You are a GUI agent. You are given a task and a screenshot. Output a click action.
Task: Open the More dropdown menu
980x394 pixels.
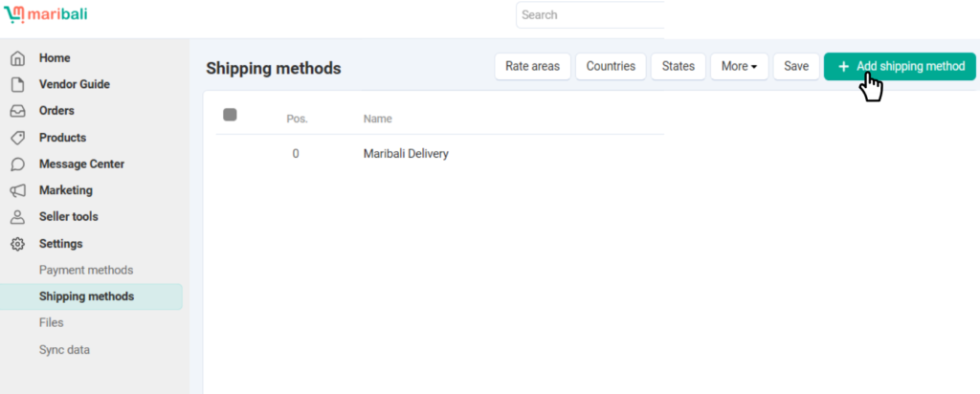[739, 67]
